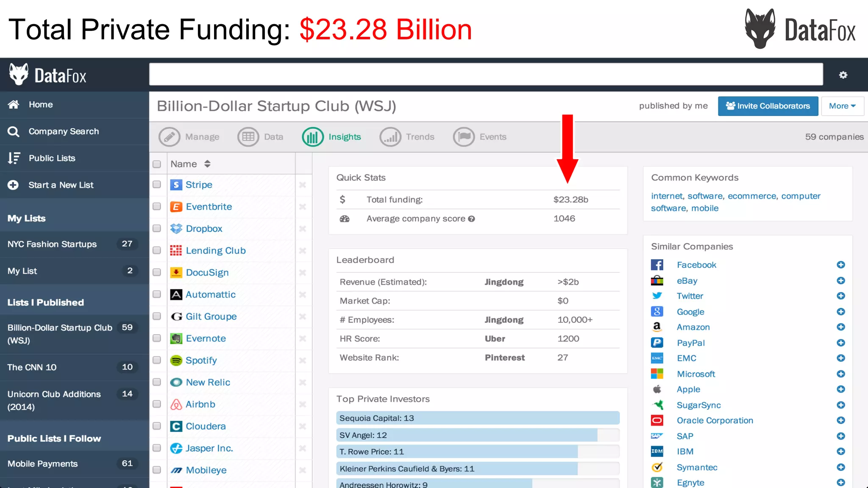Open the settings gear icon
The height and width of the screenshot is (488, 868).
(x=843, y=75)
